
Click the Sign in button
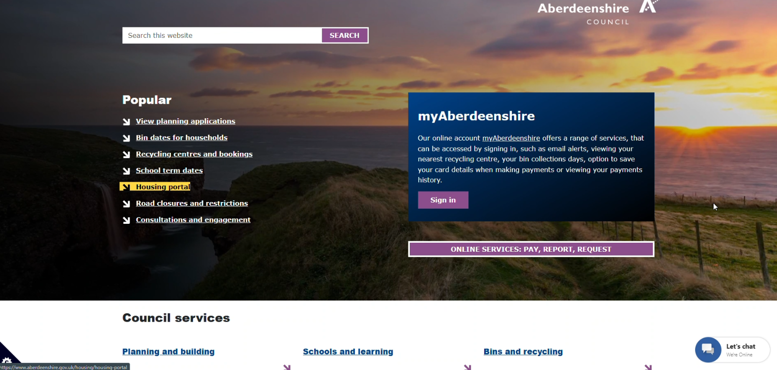[443, 200]
